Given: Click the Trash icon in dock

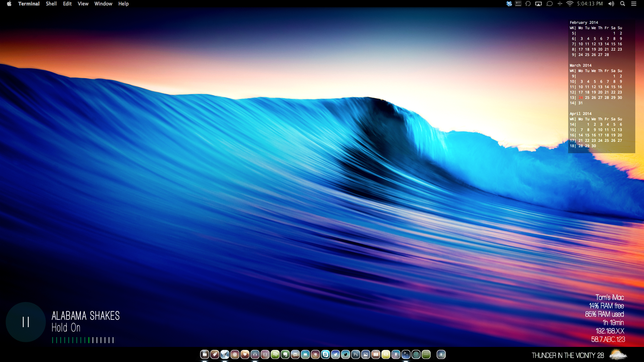Looking at the screenshot, I should (441, 354).
